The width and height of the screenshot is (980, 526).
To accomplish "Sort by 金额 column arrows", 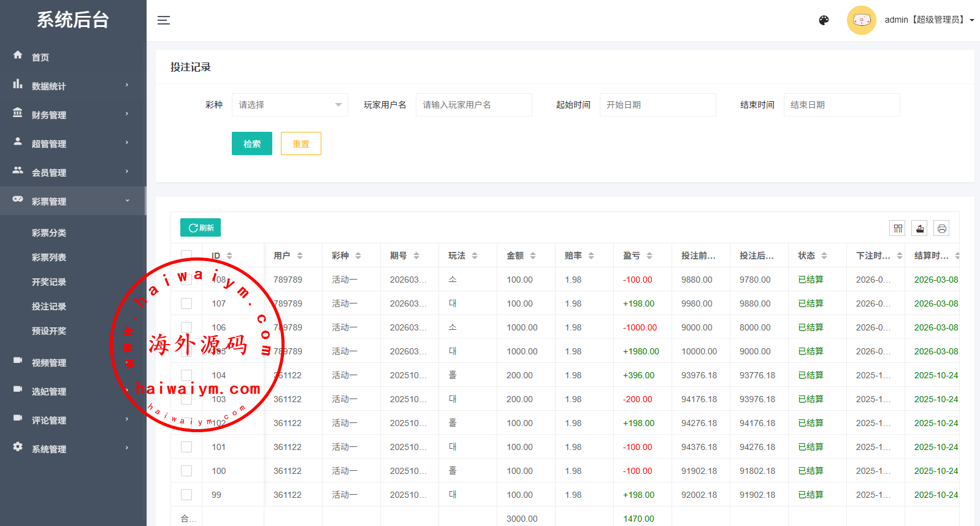I will pyautogui.click(x=533, y=256).
